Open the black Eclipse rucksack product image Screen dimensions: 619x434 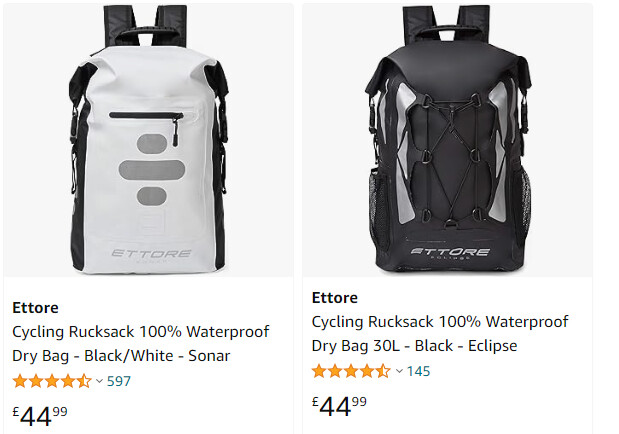coord(447,140)
